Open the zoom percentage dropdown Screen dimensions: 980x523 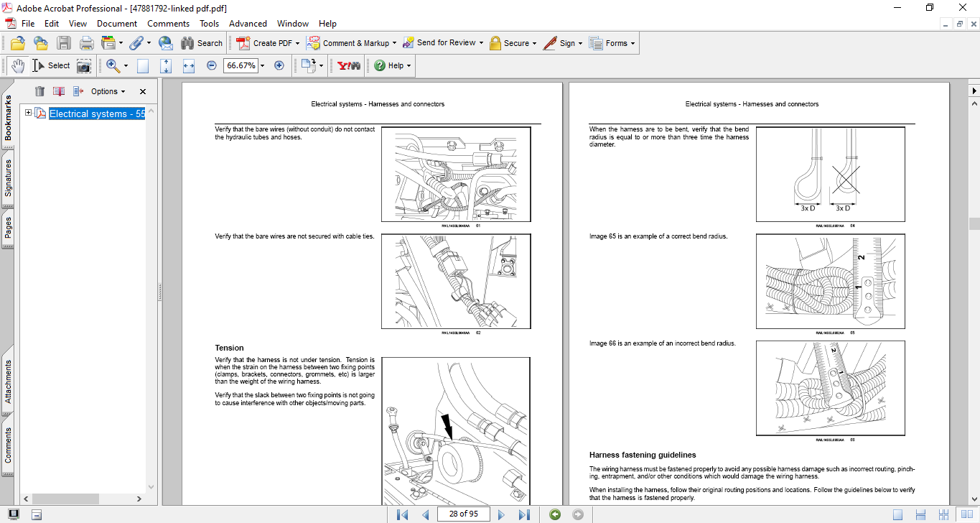pyautogui.click(x=262, y=65)
